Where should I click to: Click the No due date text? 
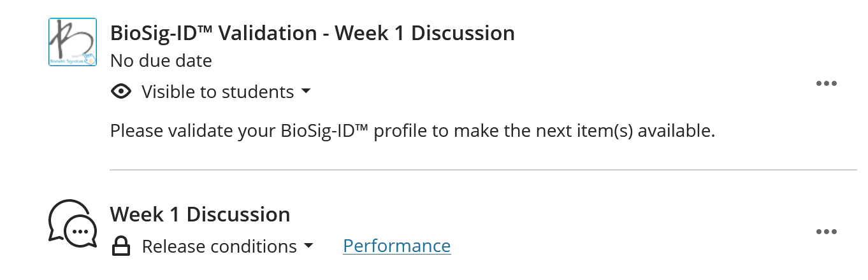click(161, 61)
